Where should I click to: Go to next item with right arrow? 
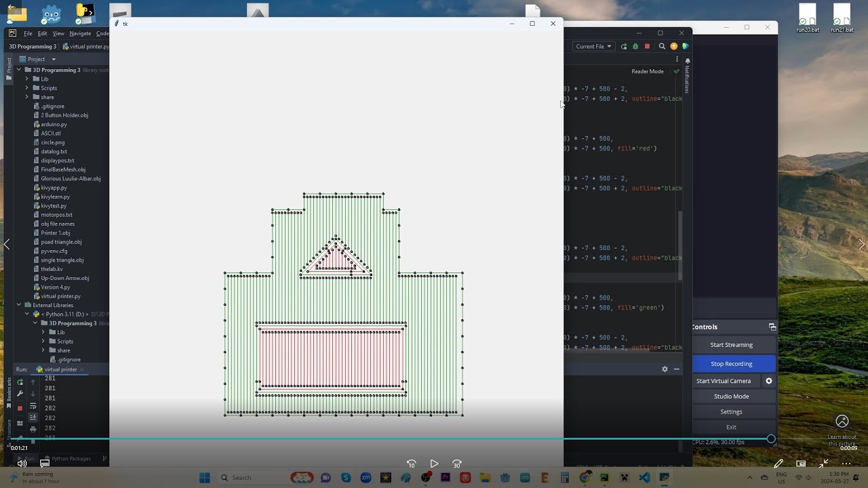[x=861, y=244]
